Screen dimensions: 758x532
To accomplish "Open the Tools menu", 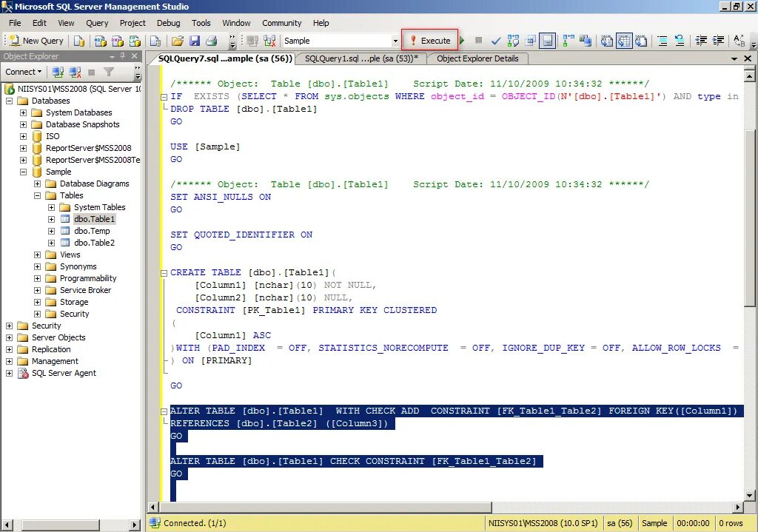I will (x=201, y=23).
